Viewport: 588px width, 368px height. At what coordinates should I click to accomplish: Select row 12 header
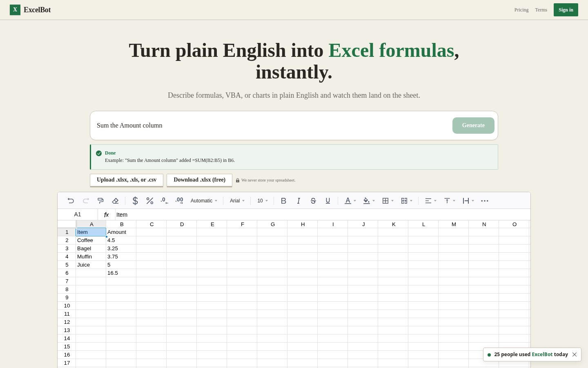tap(67, 322)
